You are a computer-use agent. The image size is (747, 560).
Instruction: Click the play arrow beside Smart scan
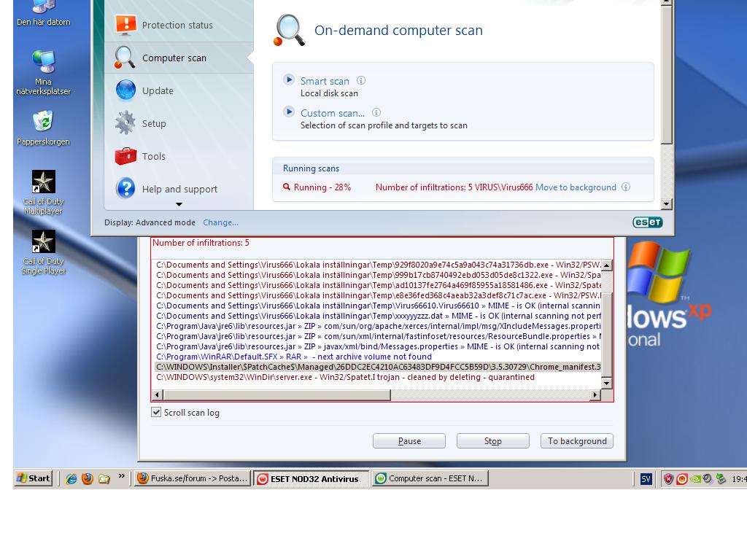289,80
